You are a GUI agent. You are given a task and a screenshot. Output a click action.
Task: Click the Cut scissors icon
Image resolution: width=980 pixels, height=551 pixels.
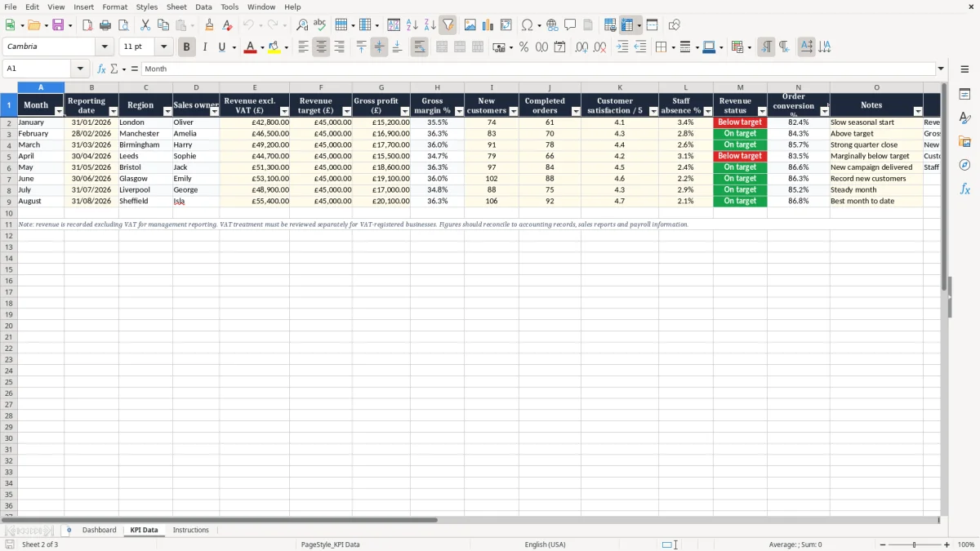point(145,25)
